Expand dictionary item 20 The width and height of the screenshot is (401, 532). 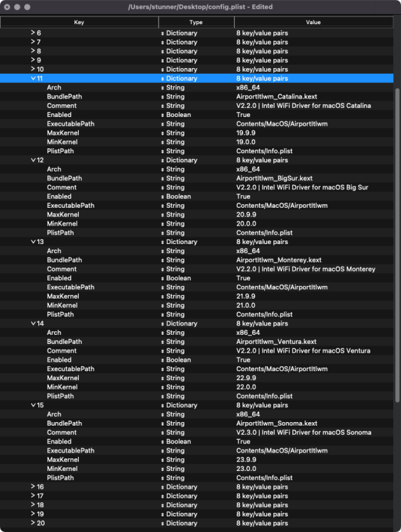click(33, 523)
